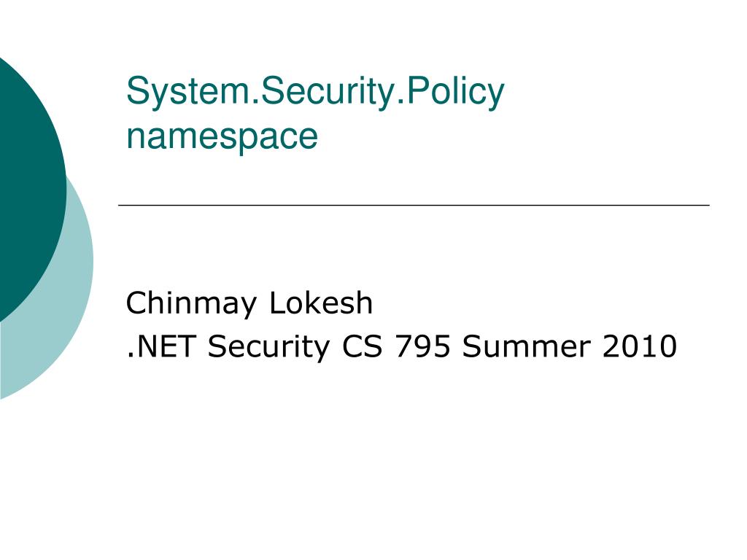Click the capital C of Chinmay
This screenshot has width=747, height=560.
tap(137, 303)
